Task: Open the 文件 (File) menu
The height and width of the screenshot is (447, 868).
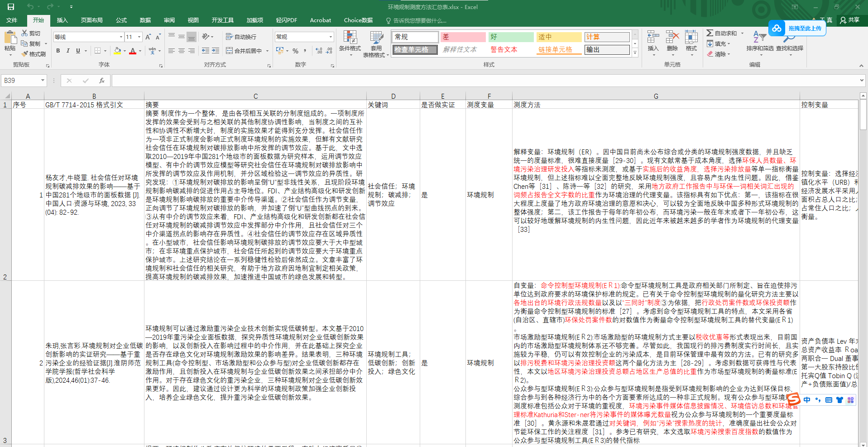Action: (x=12, y=20)
